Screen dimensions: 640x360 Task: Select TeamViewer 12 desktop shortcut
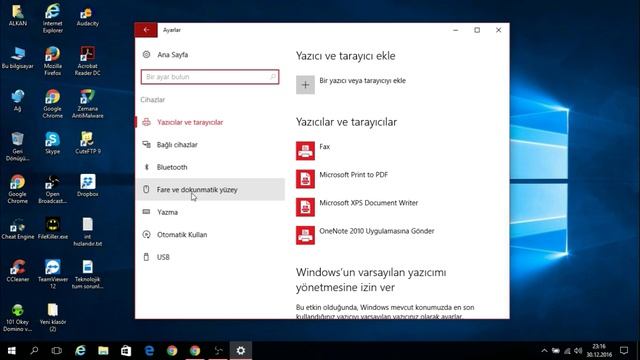coord(53,274)
